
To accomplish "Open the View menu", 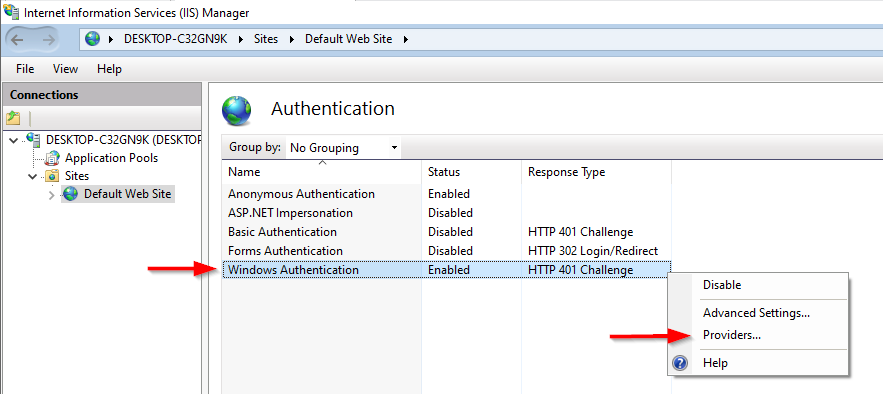I will click(65, 69).
